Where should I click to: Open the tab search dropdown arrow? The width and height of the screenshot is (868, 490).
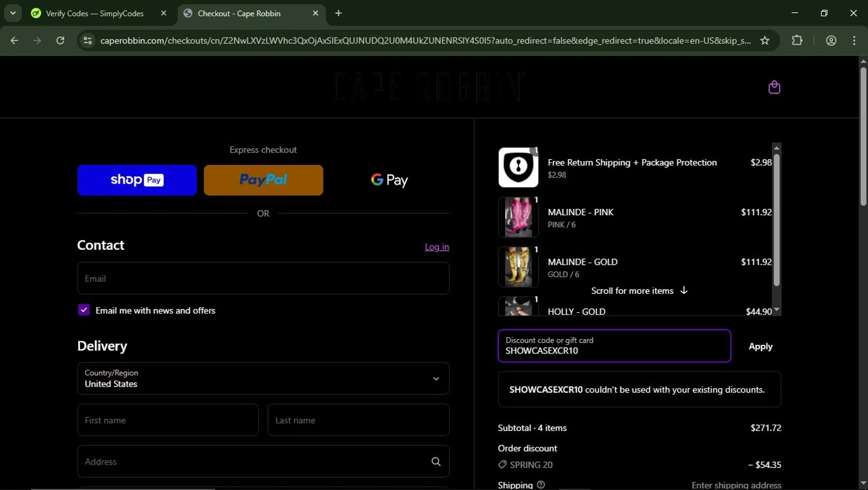coord(13,13)
